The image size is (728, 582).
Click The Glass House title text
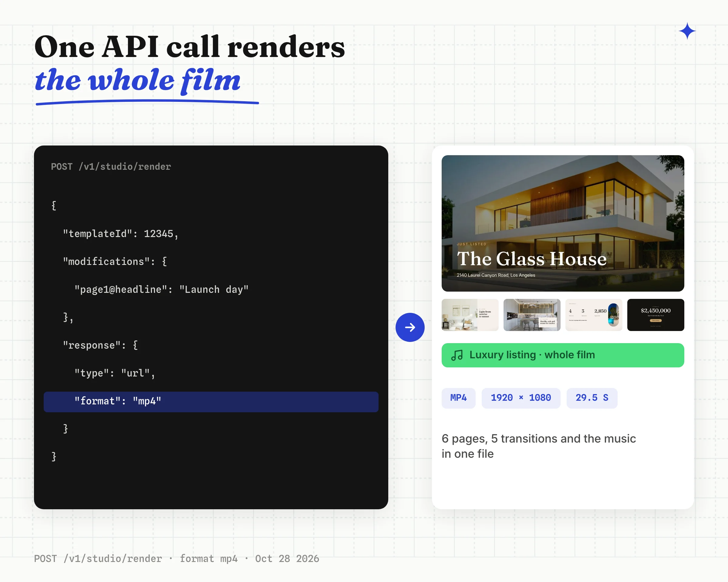[x=531, y=259]
